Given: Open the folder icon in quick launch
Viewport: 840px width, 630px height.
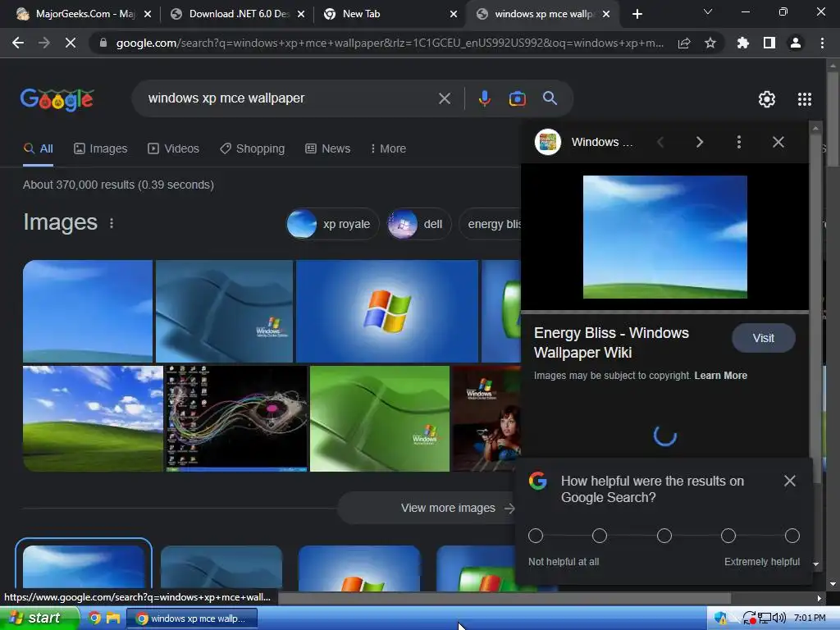Looking at the screenshot, I should tap(113, 618).
